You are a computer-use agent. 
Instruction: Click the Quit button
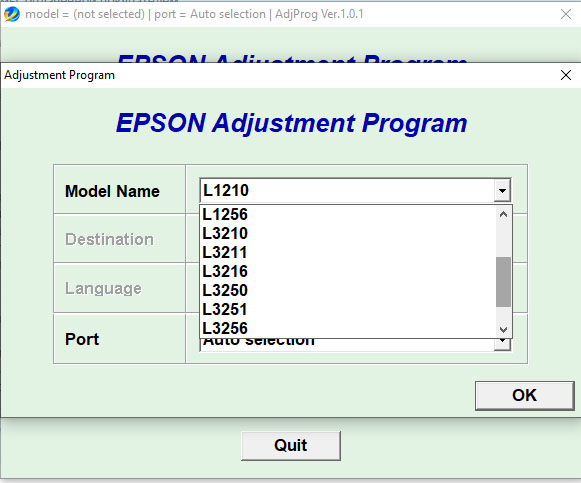291,446
